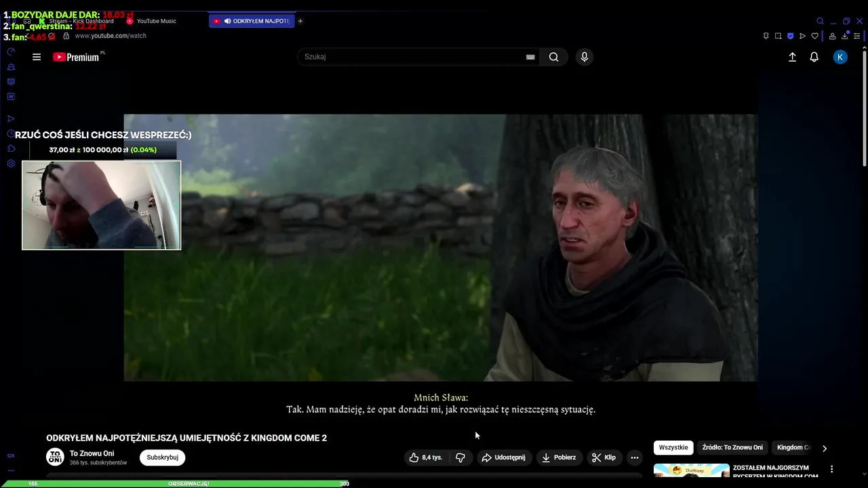Open ZOSTAŁEM NAJGORSZYM recommended video thumbnail

pos(692,470)
